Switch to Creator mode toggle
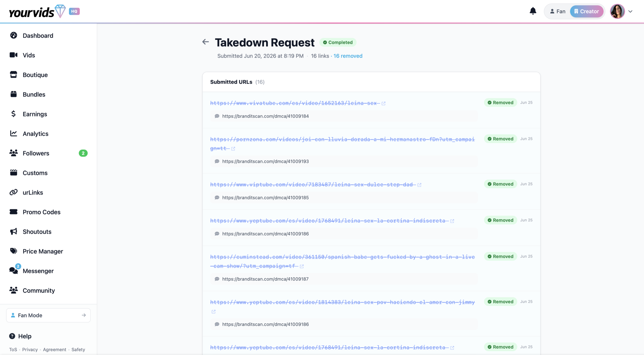This screenshot has width=644, height=355. pos(586,11)
